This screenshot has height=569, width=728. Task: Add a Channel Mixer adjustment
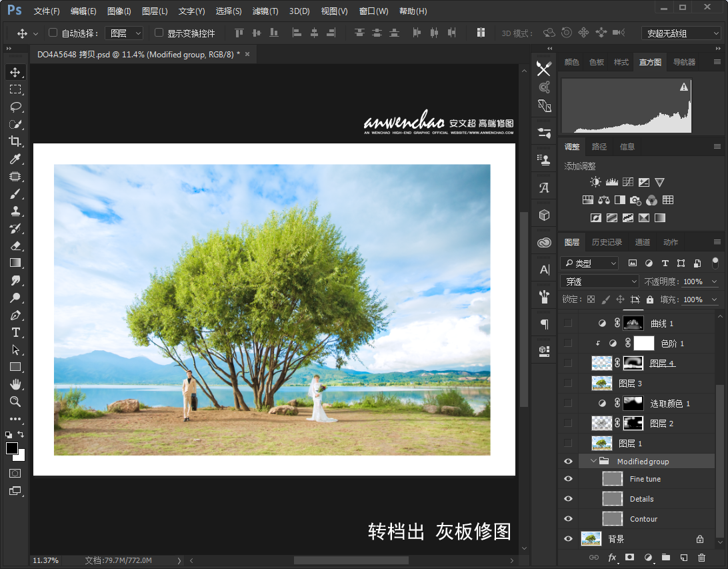(652, 200)
